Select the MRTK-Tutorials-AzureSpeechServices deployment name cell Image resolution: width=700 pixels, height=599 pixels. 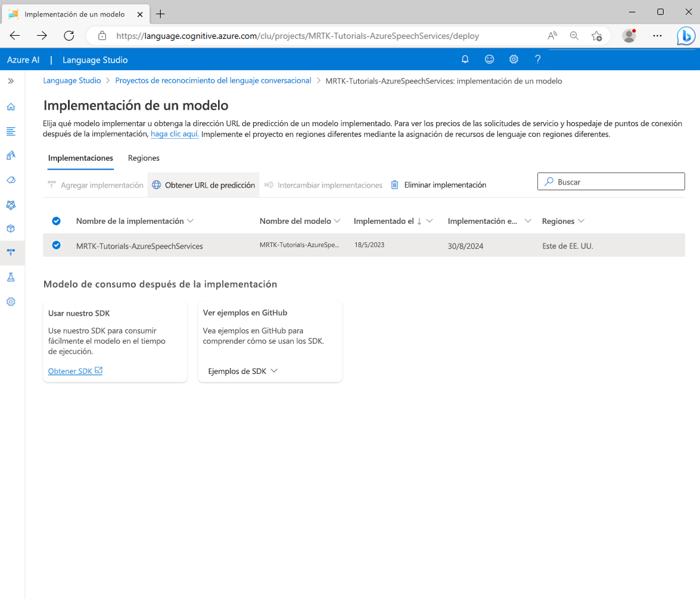point(140,246)
